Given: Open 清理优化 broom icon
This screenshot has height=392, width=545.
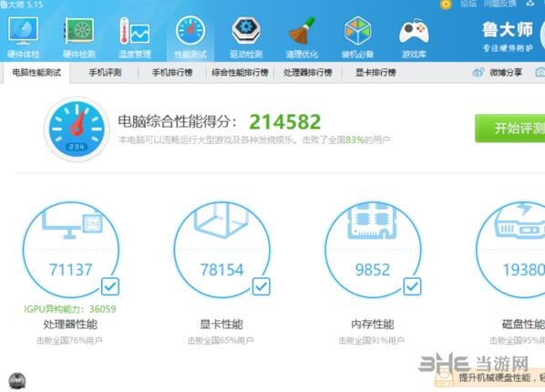Looking at the screenshot, I should coord(302,31).
